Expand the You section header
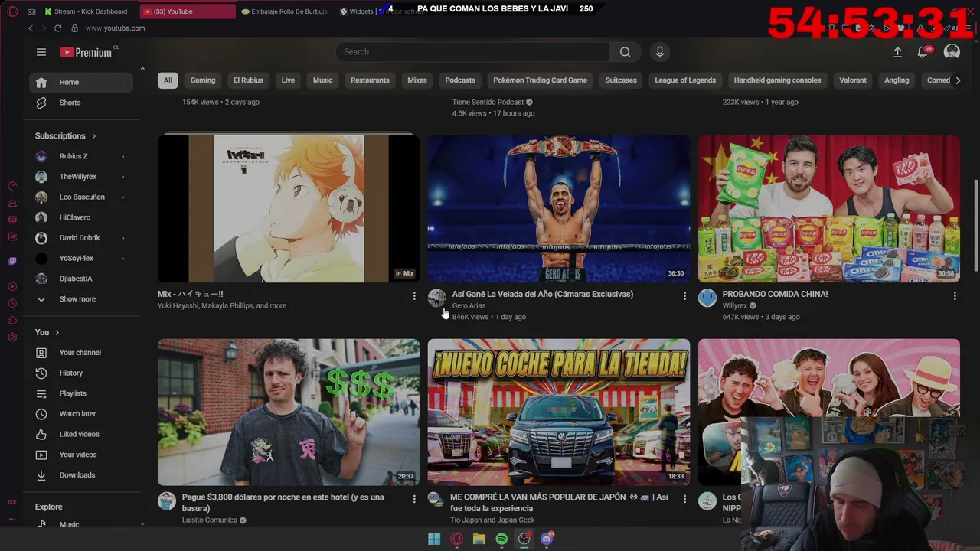 point(47,332)
